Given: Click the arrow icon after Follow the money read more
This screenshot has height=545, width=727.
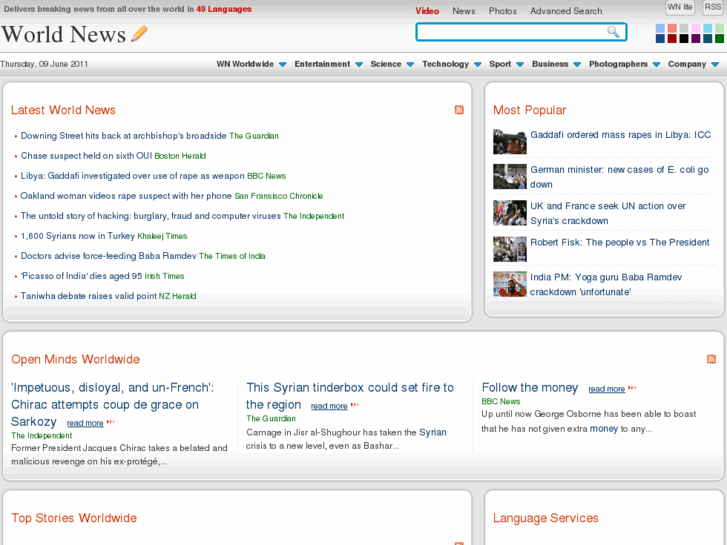Looking at the screenshot, I should (x=632, y=389).
